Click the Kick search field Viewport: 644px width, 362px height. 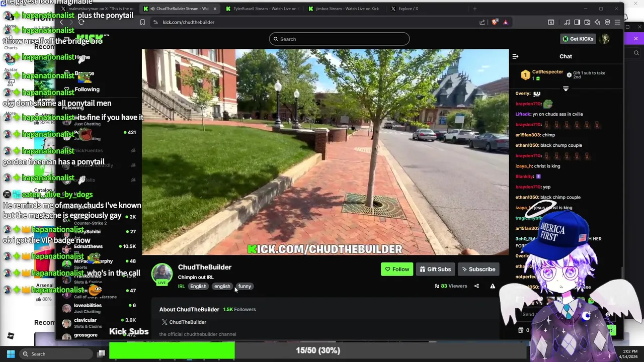(x=339, y=39)
